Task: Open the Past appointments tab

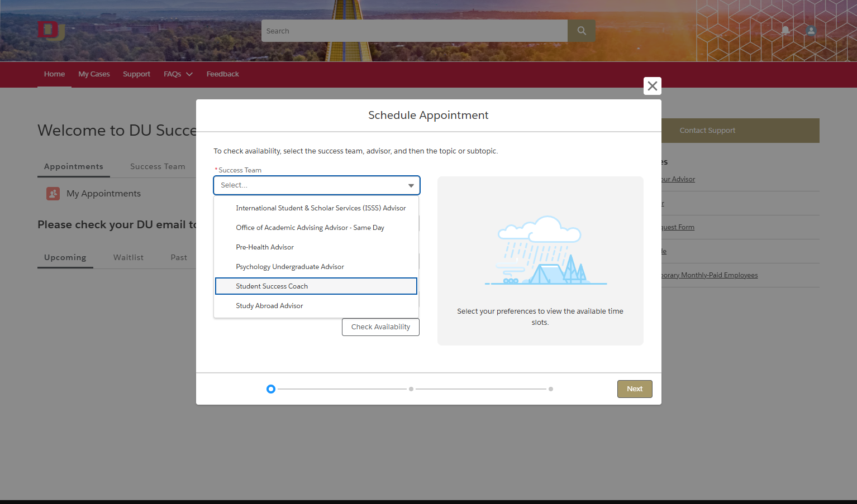Action: 179,258
